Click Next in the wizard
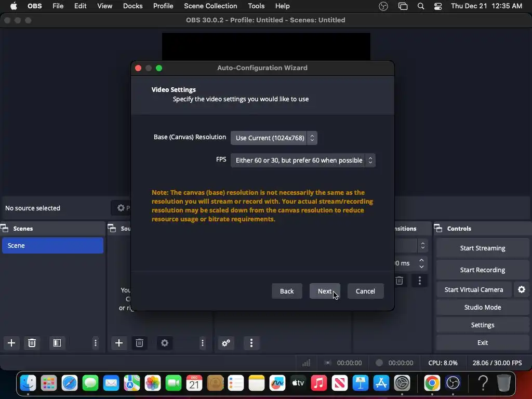Viewport: 532px width, 399px height. [325, 291]
